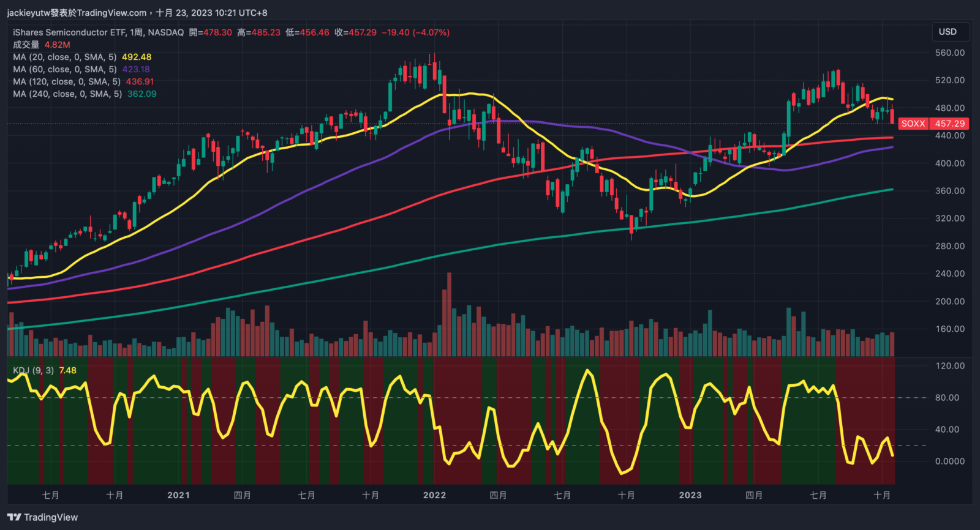Click the 2022 marker on time axis

[434, 495]
